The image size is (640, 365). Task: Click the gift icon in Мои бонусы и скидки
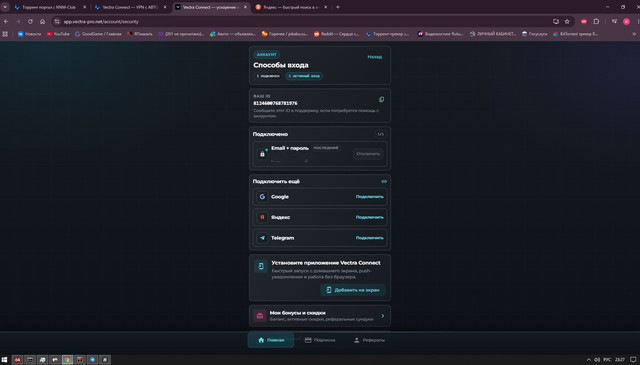point(260,316)
